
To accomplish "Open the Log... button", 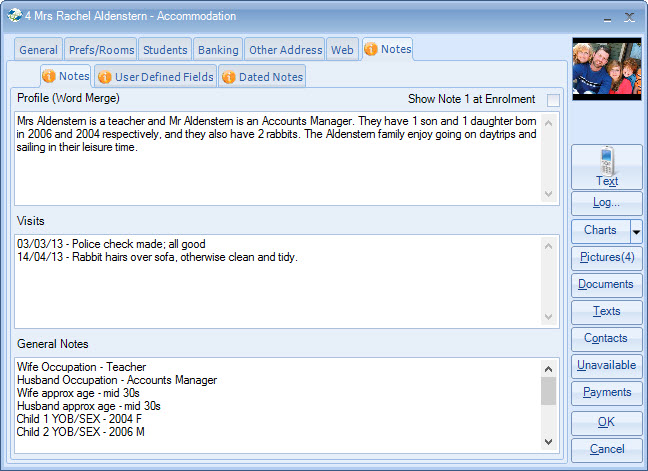I will click(x=606, y=202).
